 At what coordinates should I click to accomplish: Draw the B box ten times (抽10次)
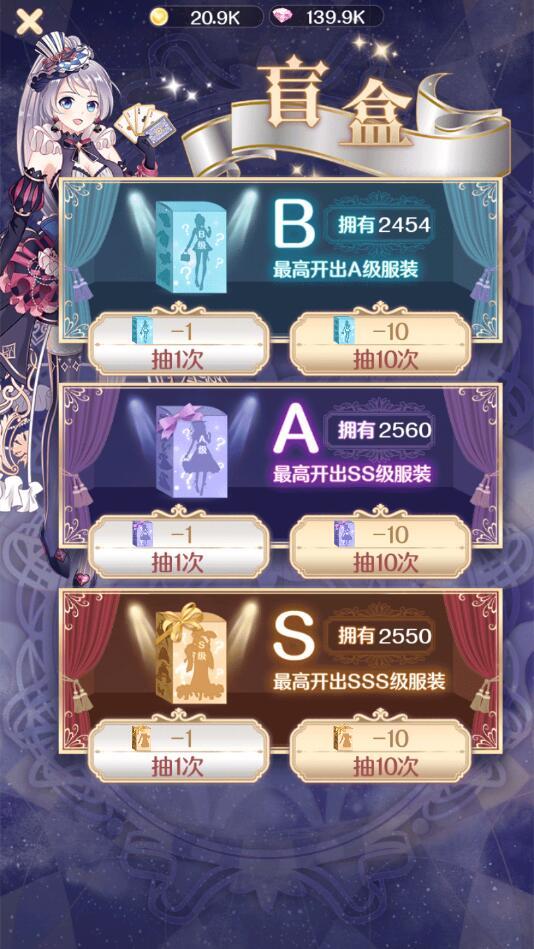click(381, 343)
